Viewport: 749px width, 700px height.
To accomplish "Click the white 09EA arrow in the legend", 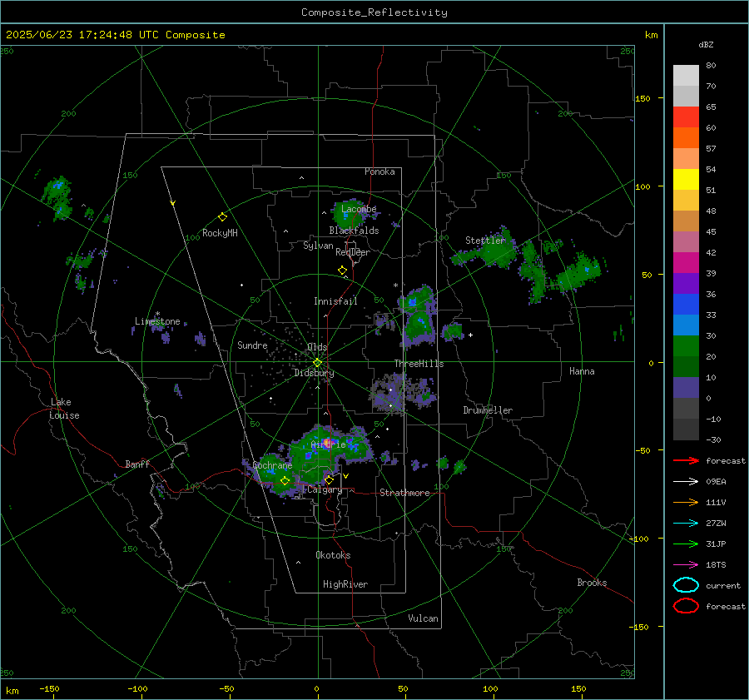I will tap(686, 481).
